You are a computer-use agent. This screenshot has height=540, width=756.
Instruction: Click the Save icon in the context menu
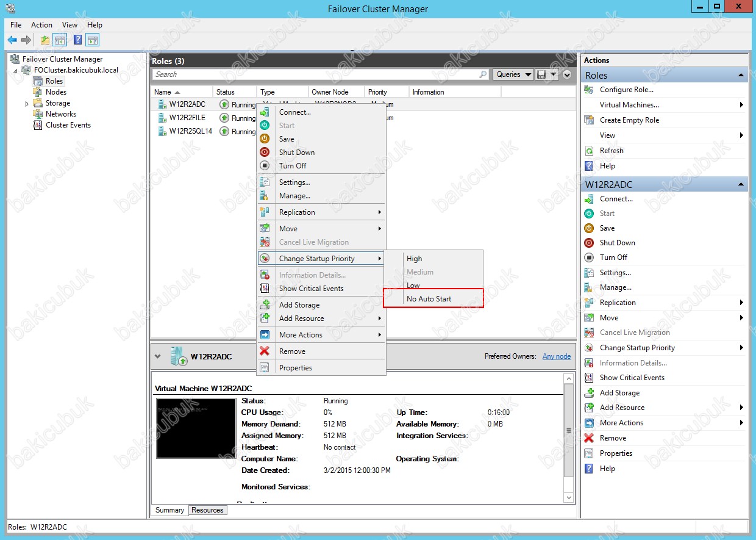click(x=265, y=139)
